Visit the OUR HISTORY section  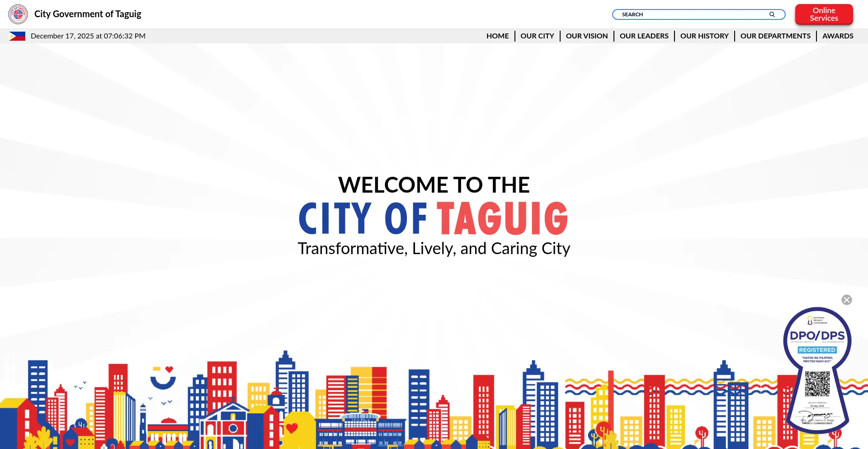pyautogui.click(x=704, y=36)
